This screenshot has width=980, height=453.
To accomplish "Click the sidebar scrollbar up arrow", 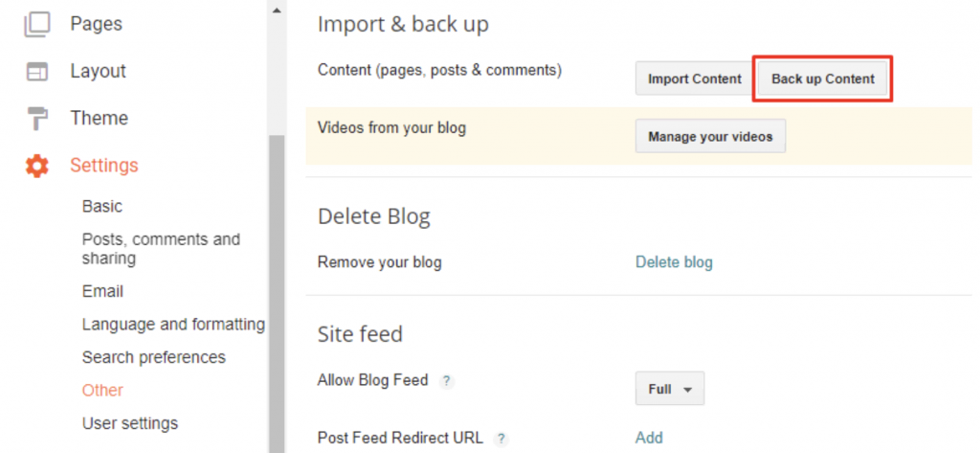I will point(277,10).
